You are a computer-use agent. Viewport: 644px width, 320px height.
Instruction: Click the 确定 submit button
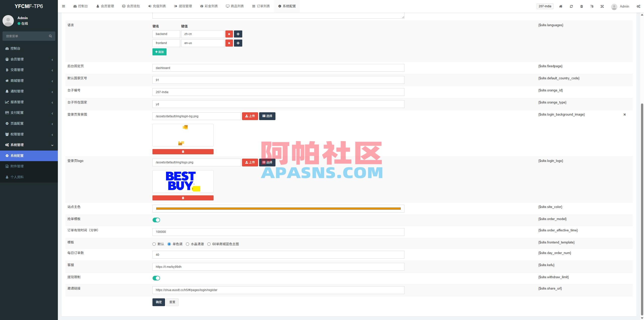pyautogui.click(x=158, y=302)
